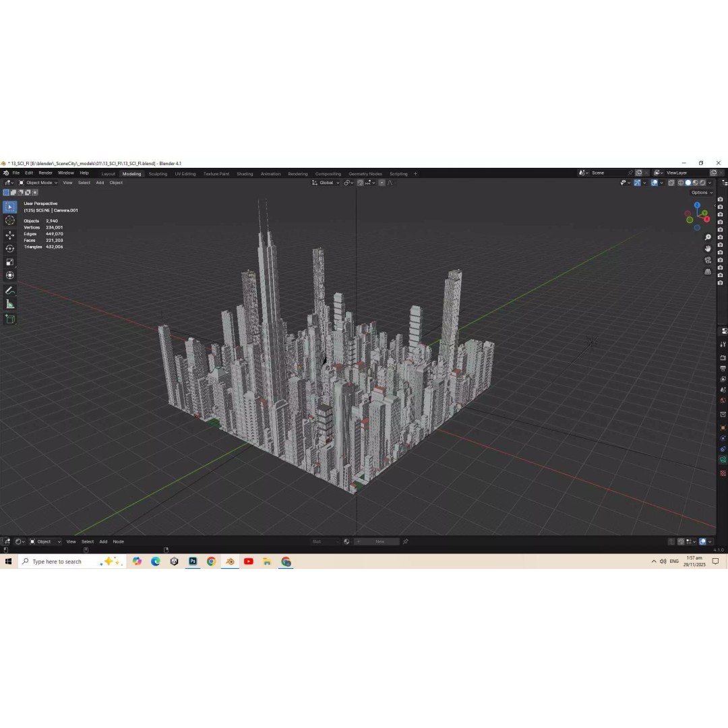
Task: Toggle the viewport gizmos display
Action: pyautogui.click(x=637, y=183)
